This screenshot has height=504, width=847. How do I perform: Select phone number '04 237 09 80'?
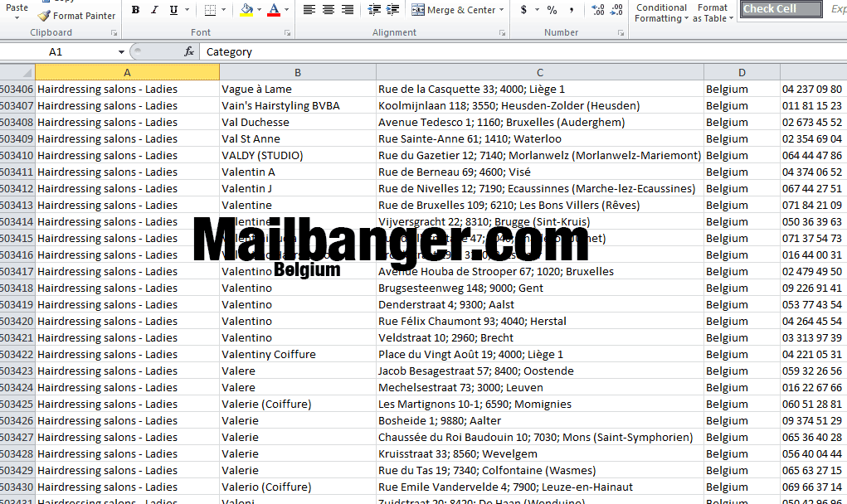click(814, 89)
